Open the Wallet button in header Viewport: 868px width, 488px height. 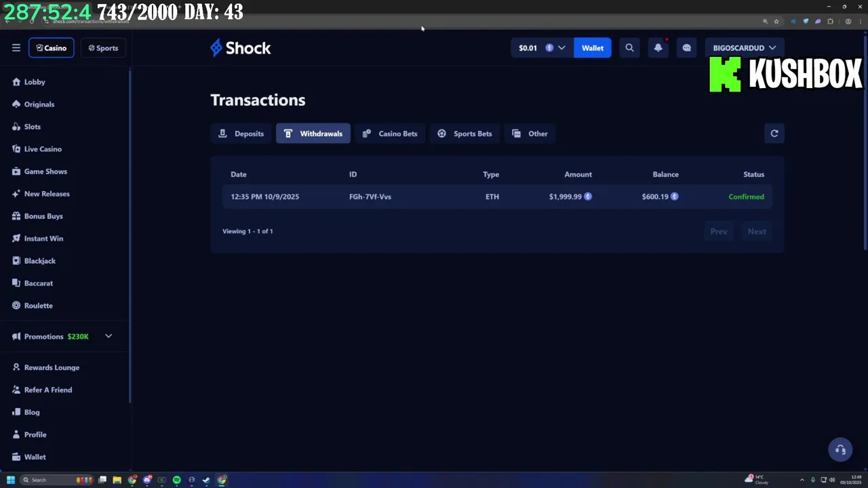[x=592, y=48]
